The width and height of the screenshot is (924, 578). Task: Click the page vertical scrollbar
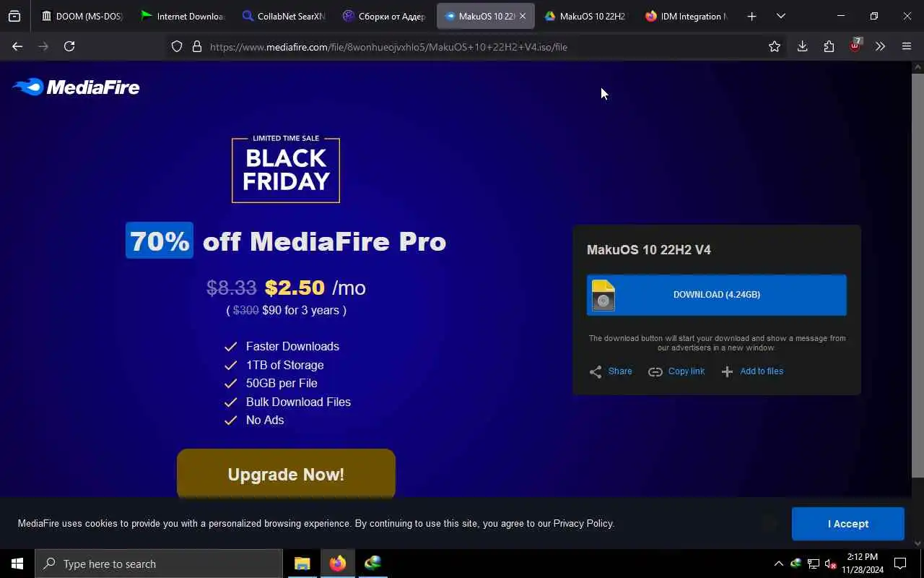(918, 275)
